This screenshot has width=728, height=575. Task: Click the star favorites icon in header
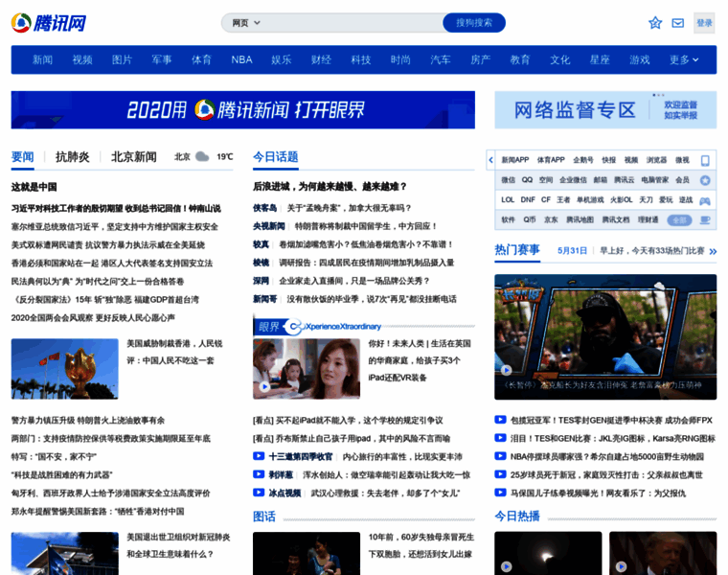[x=655, y=23]
